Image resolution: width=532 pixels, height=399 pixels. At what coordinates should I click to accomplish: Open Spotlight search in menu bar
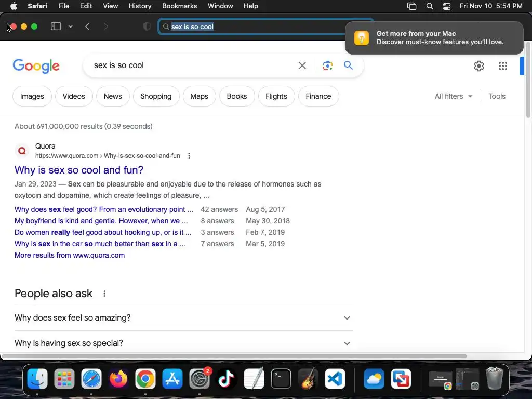point(430,6)
